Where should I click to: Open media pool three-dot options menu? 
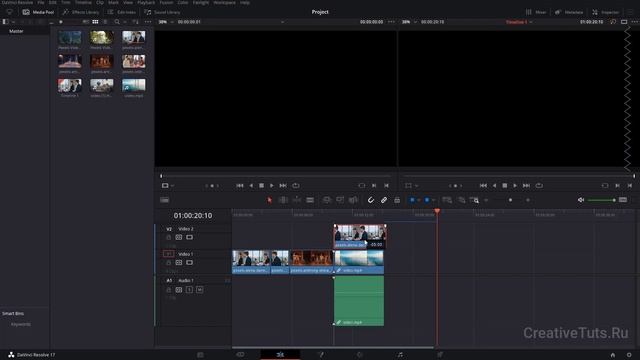[x=148, y=22]
